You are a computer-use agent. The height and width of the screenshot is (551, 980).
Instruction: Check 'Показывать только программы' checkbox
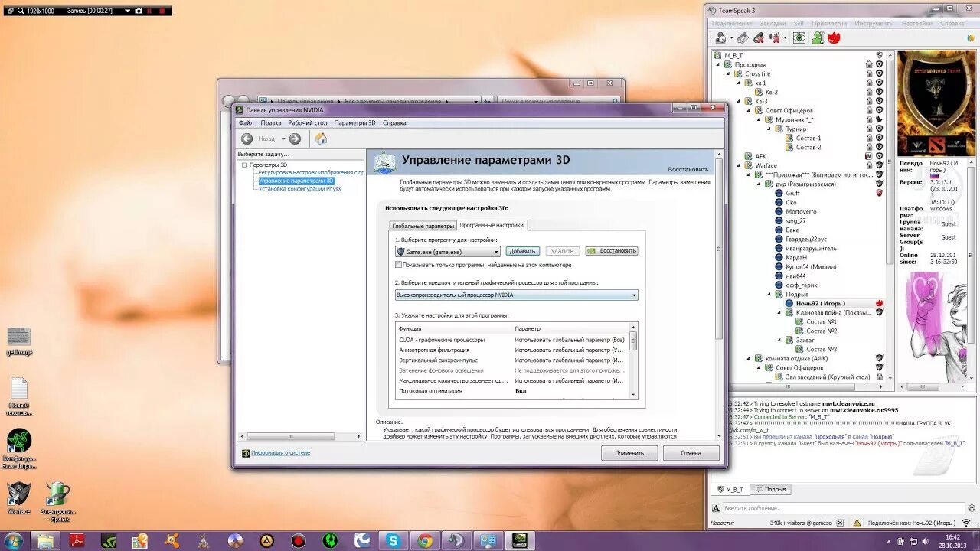(x=398, y=265)
